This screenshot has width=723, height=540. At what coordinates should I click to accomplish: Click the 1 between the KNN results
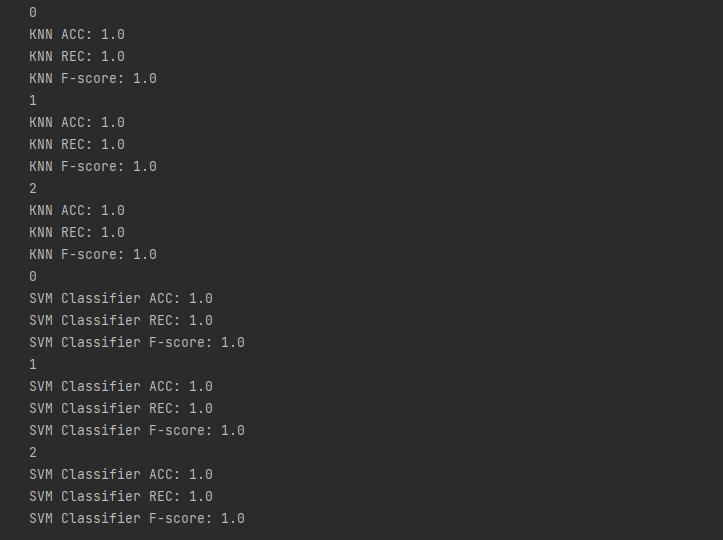coord(33,101)
